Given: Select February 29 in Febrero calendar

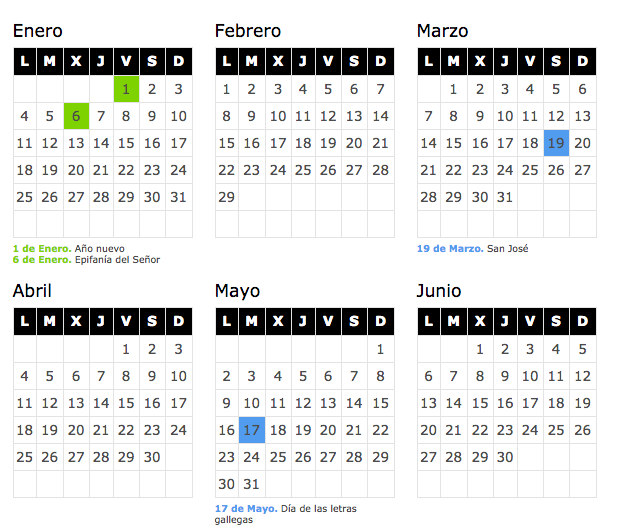Looking at the screenshot, I should pos(226,197).
